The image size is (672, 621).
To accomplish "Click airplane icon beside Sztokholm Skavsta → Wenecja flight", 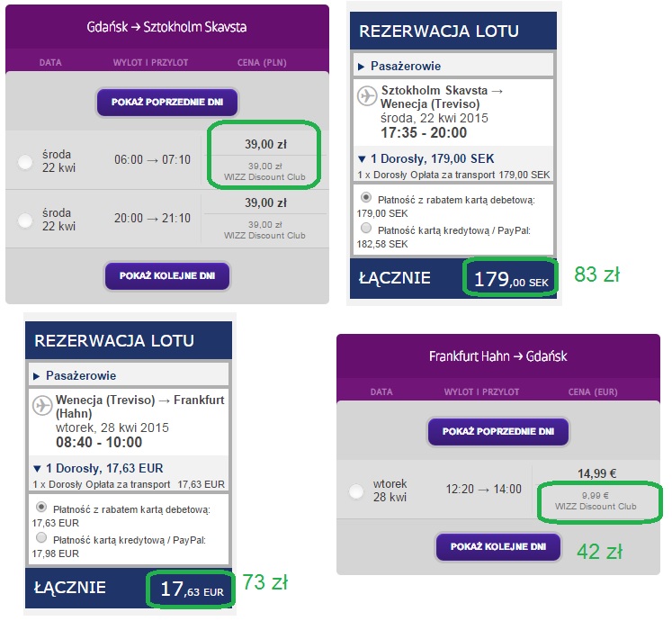I will click(x=367, y=95).
